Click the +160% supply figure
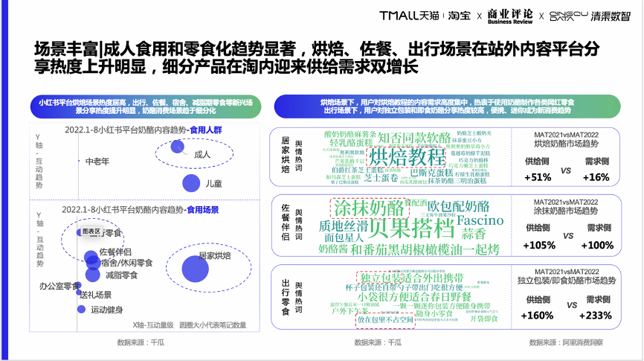The width and height of the screenshot is (644, 361). [x=537, y=316]
